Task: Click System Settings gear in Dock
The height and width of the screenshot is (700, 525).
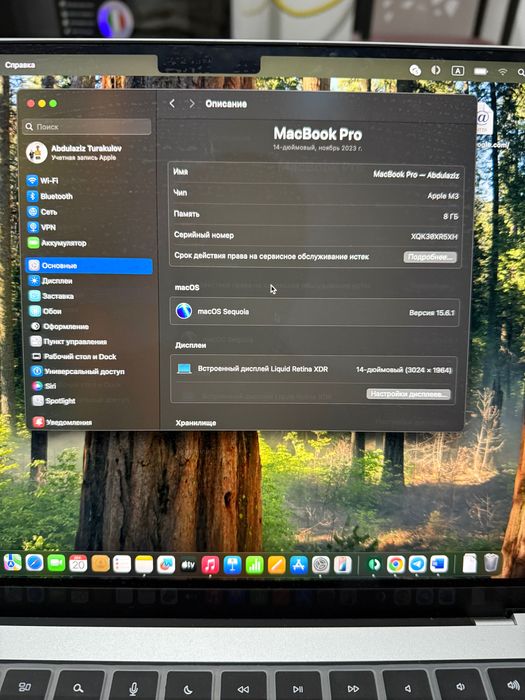Action: click(x=321, y=565)
